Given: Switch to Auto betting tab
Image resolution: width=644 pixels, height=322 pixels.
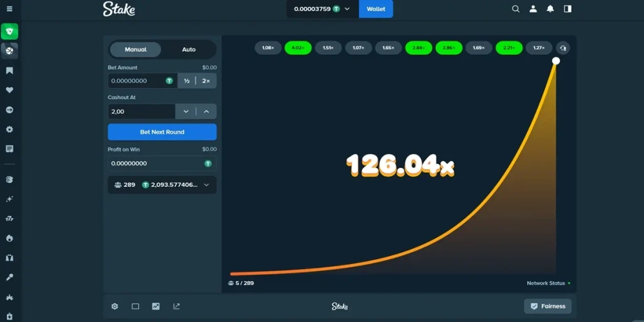Looking at the screenshot, I should click(x=189, y=49).
